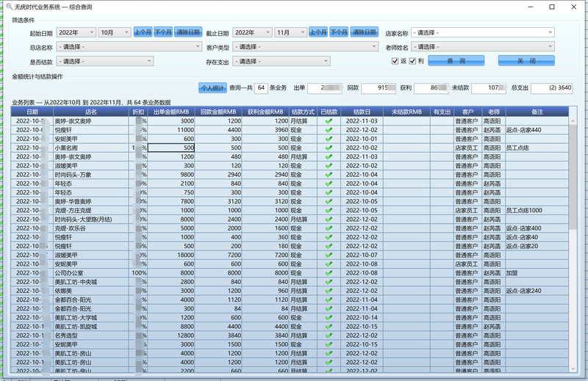
Task: Expand the 老师姓名 dropdown
Action: (483, 47)
